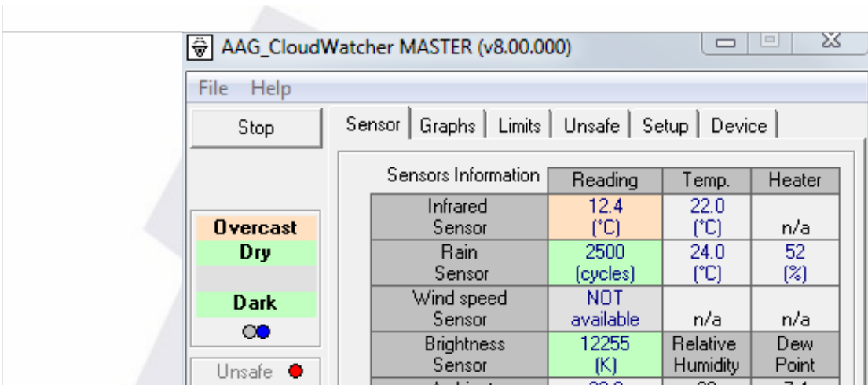Click the wind speed temp n/a cell
Screen dimensions: 868x385
pos(707,309)
